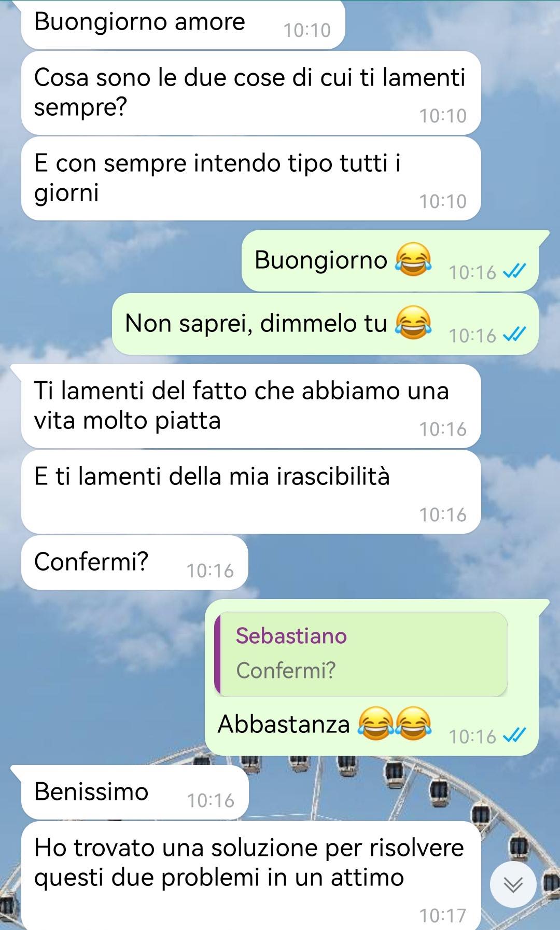Select 'vita molto piatta' message bubble
The height and width of the screenshot is (930, 560).
[251, 406]
